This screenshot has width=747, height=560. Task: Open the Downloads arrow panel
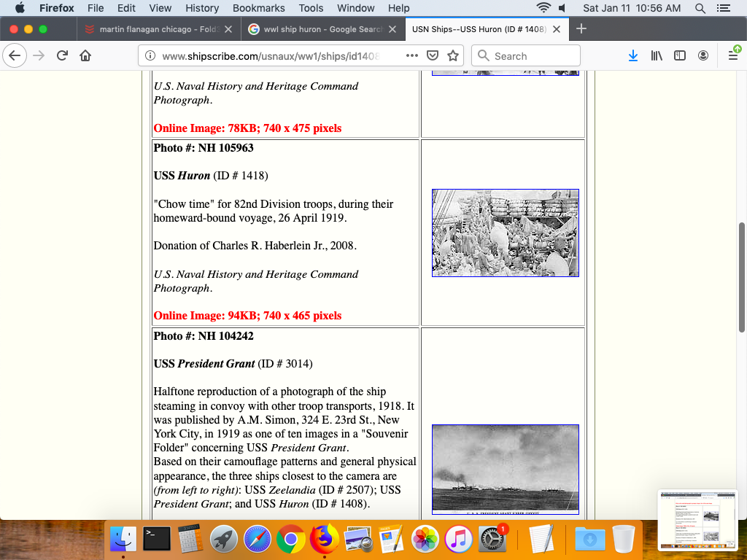click(x=633, y=56)
